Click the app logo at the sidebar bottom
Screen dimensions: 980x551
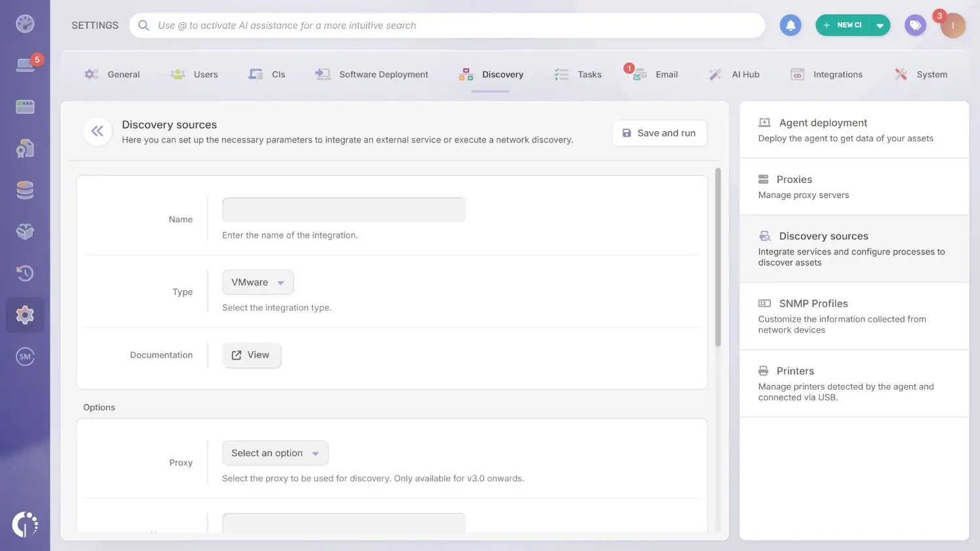(x=25, y=524)
